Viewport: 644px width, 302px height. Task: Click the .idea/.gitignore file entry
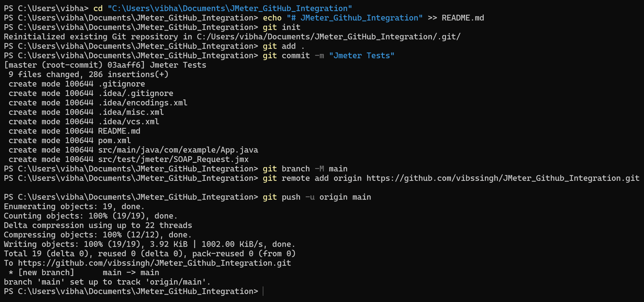pos(136,93)
